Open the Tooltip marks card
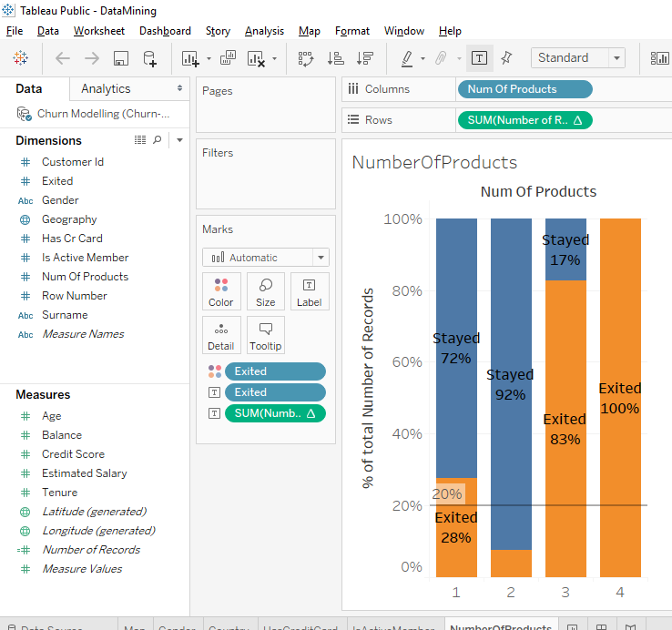Viewport: 672px width, 630px height. pyautogui.click(x=265, y=335)
